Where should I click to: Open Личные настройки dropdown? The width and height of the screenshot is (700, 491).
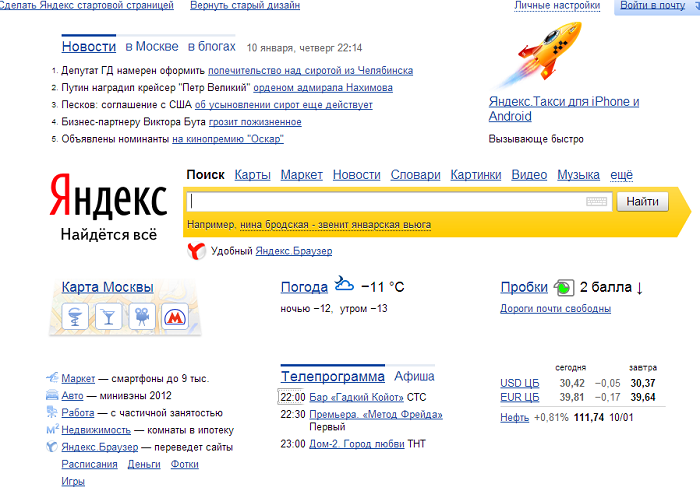[557, 5]
